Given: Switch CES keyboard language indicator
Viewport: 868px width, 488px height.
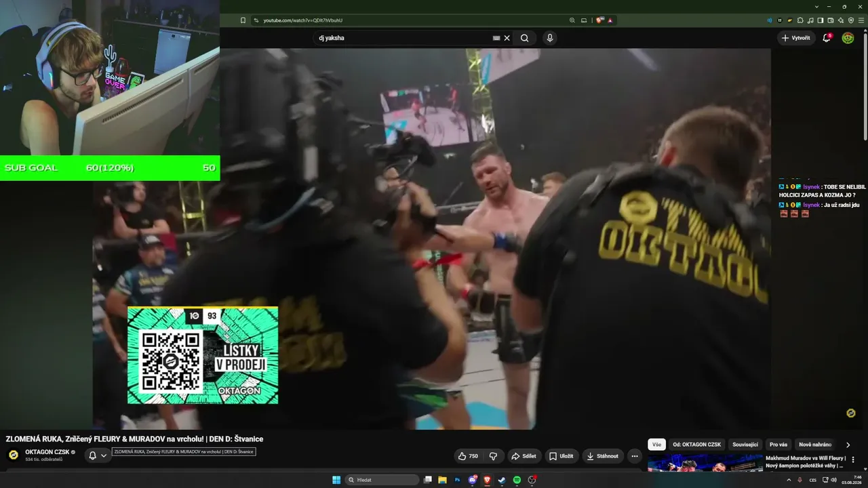Looking at the screenshot, I should click(813, 480).
